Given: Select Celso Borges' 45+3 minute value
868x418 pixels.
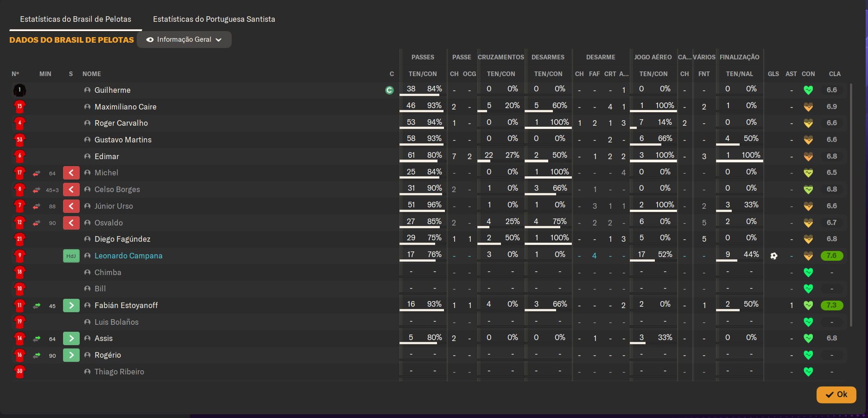Looking at the screenshot, I should point(52,190).
